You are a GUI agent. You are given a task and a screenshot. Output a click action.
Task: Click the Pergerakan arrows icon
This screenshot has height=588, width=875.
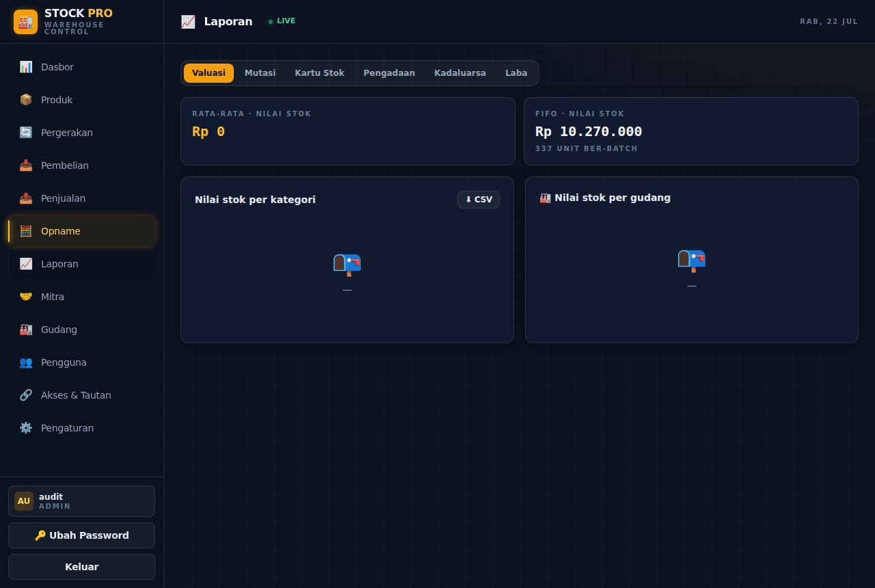coord(26,133)
